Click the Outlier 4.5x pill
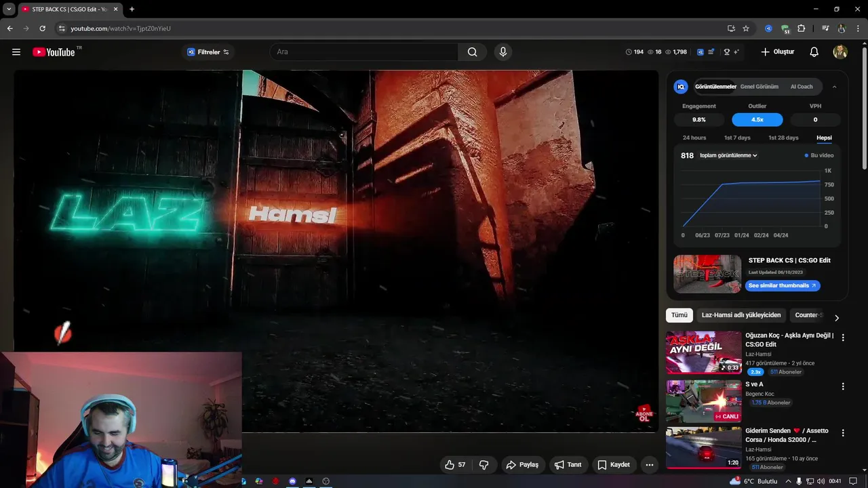Screen dimensions: 868x488 (x=757, y=120)
